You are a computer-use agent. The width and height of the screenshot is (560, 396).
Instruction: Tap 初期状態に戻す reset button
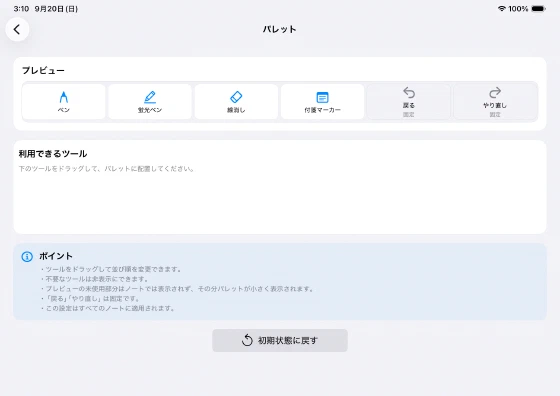coord(280,341)
